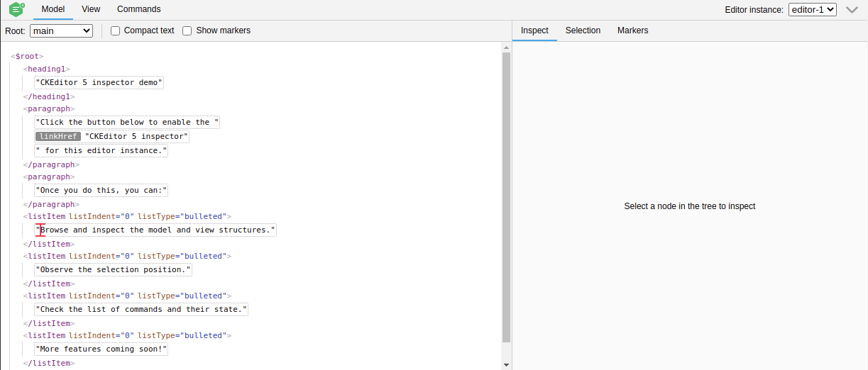The height and width of the screenshot is (370, 868).
Task: Select the "More features coming soon!" text node
Action: click(x=101, y=349)
